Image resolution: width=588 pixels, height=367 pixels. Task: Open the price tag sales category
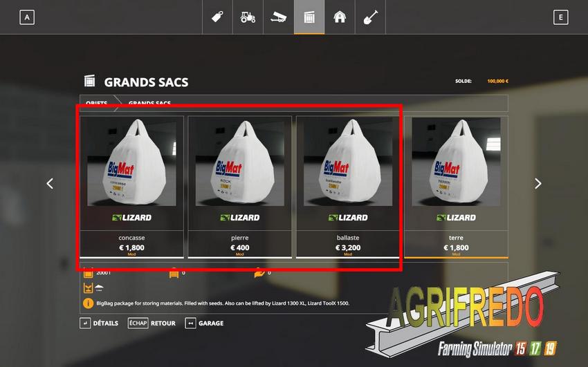pos(217,17)
